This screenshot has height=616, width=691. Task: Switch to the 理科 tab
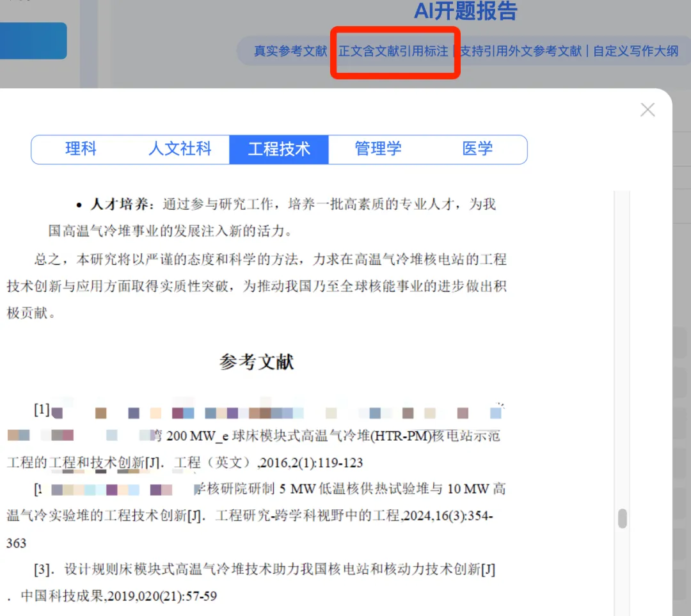pos(81,149)
